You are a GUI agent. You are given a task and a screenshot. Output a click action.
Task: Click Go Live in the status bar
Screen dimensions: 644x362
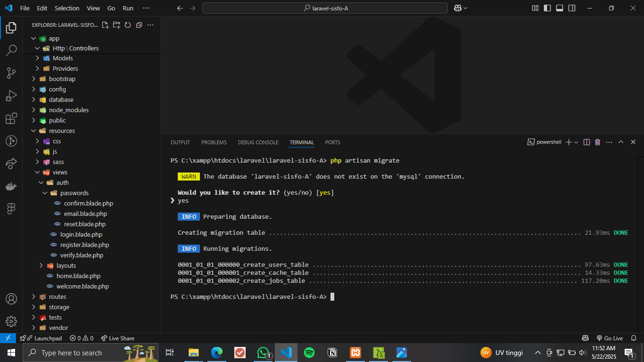point(610,338)
